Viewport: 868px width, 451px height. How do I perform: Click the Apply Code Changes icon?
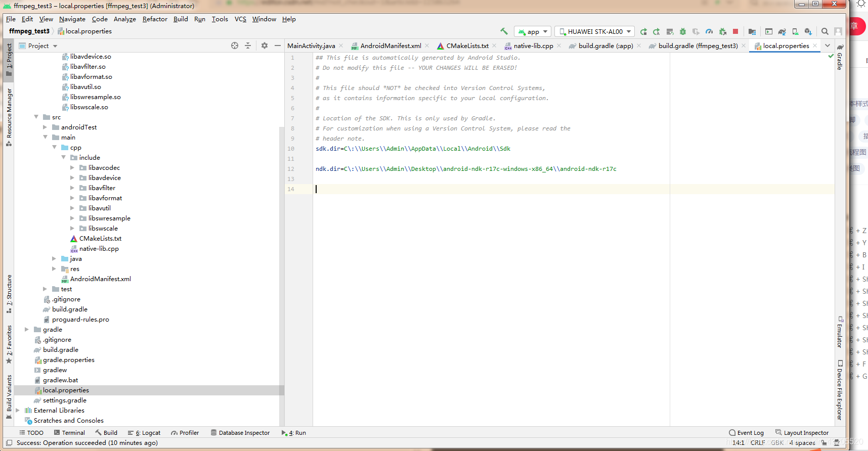pos(670,31)
